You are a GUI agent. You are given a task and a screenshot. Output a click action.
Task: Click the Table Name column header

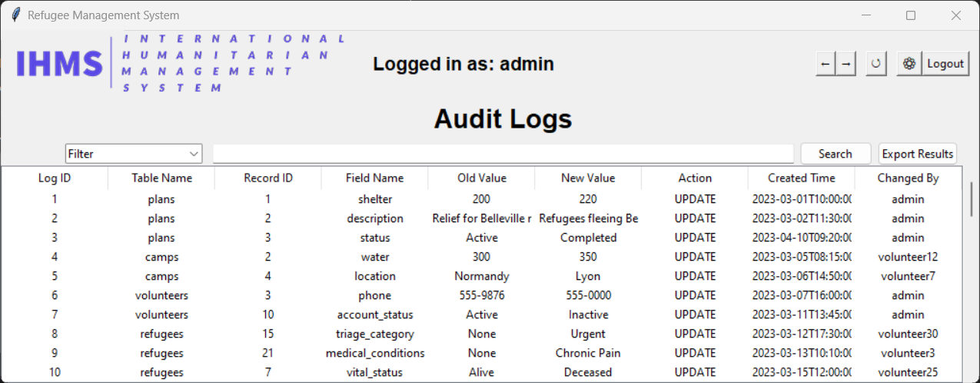click(161, 178)
